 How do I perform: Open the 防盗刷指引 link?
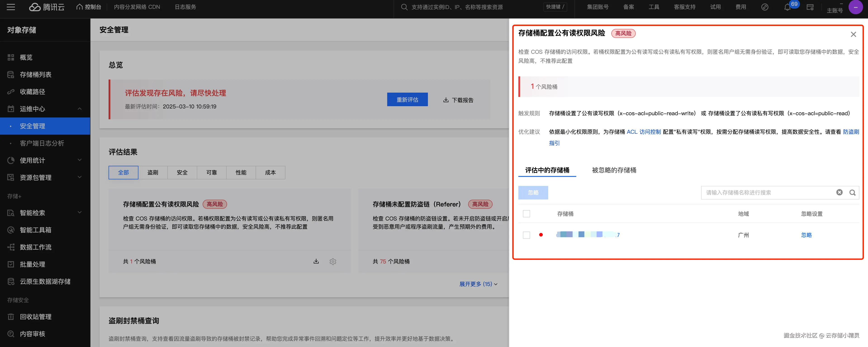pos(851,132)
